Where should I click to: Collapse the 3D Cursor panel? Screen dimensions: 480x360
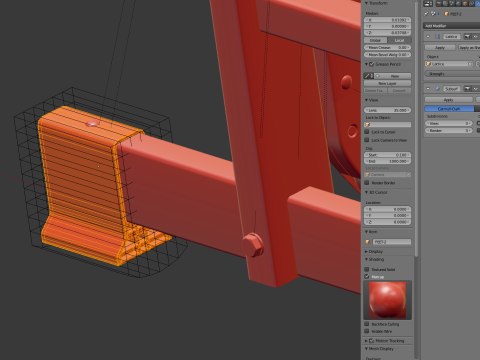[366, 192]
